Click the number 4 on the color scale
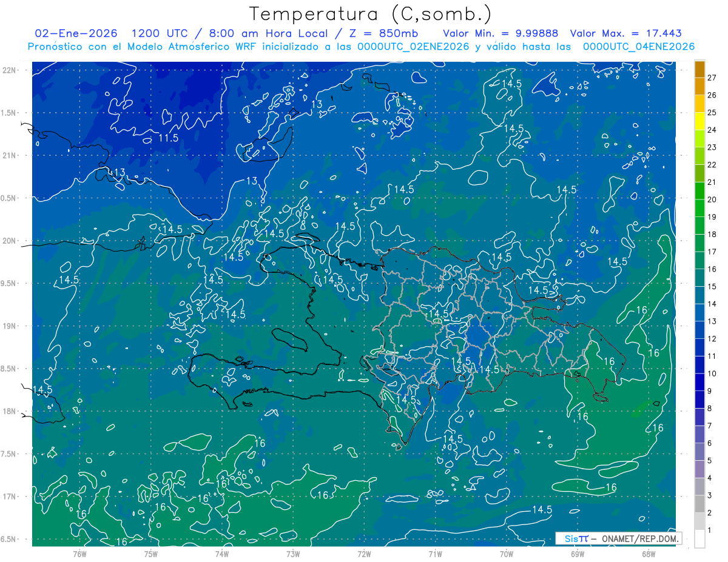Image resolution: width=728 pixels, height=562 pixels. click(710, 478)
